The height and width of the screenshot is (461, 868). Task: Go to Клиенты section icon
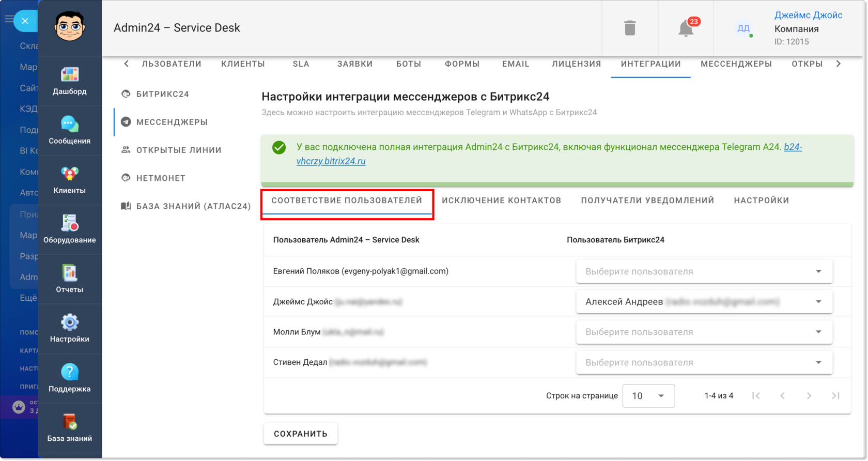click(70, 174)
